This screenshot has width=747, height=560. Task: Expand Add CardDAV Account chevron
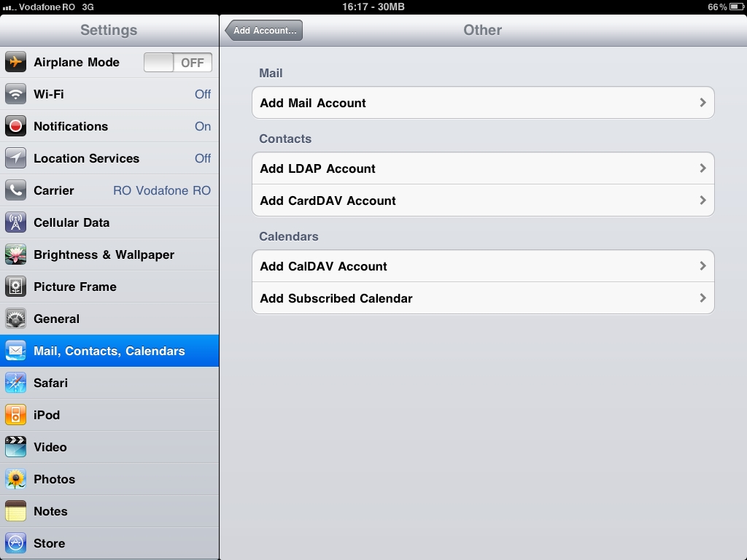pyautogui.click(x=703, y=200)
